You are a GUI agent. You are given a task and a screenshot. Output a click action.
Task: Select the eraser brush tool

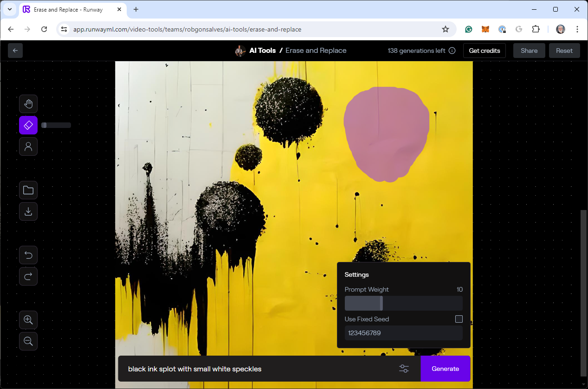point(28,125)
